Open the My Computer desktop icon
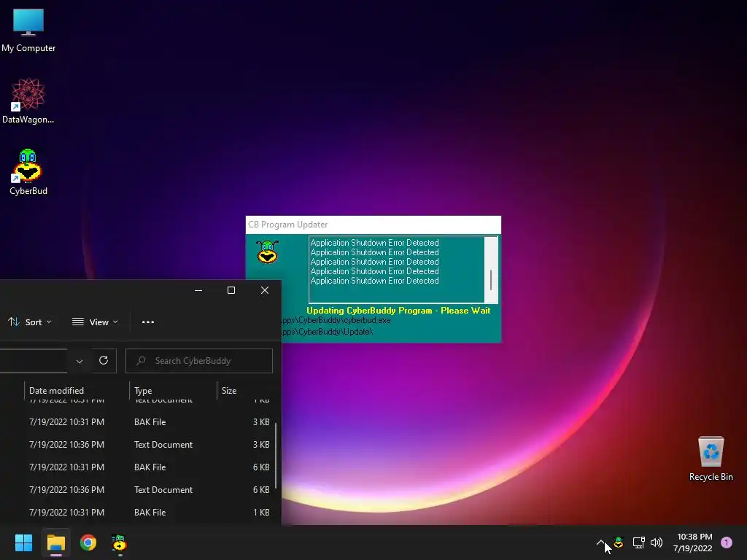 (28, 29)
